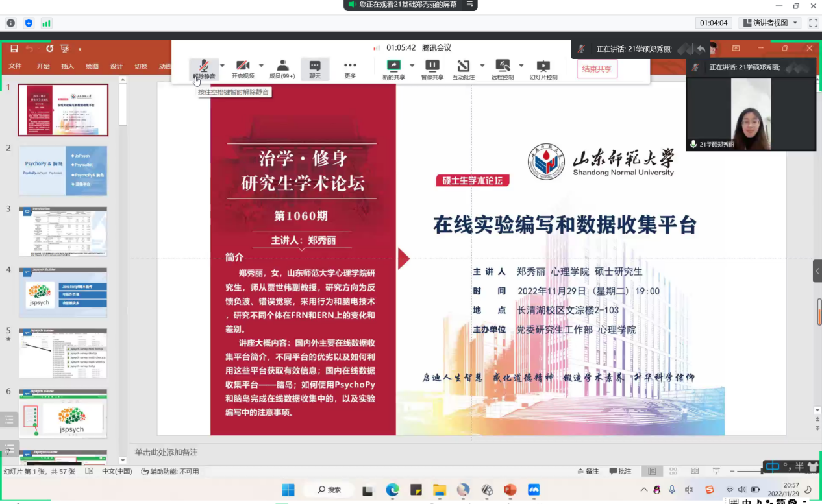This screenshot has height=504, width=822.
Task: Turn on camera with 开启视频
Action: 243,69
